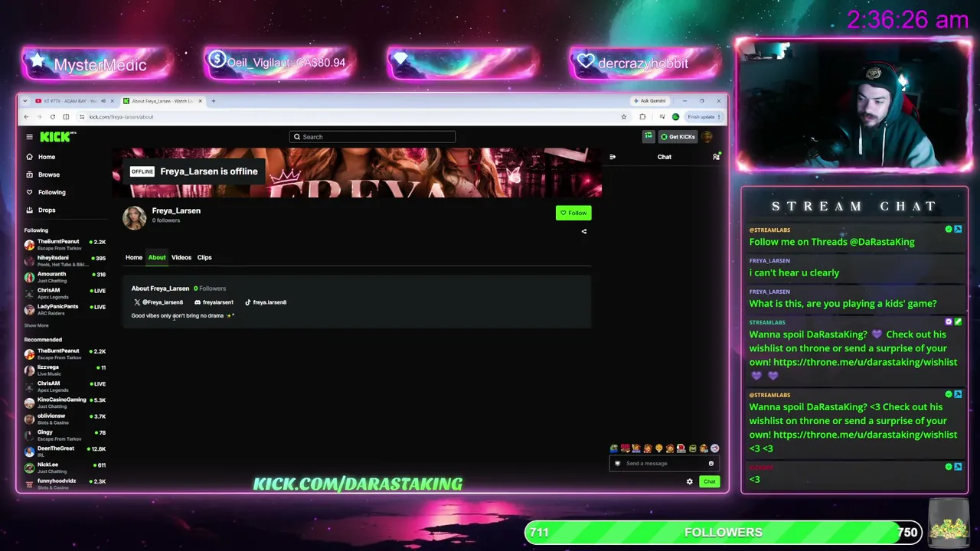Go back in browser history
The width and height of the screenshot is (980, 551).
coord(26,117)
